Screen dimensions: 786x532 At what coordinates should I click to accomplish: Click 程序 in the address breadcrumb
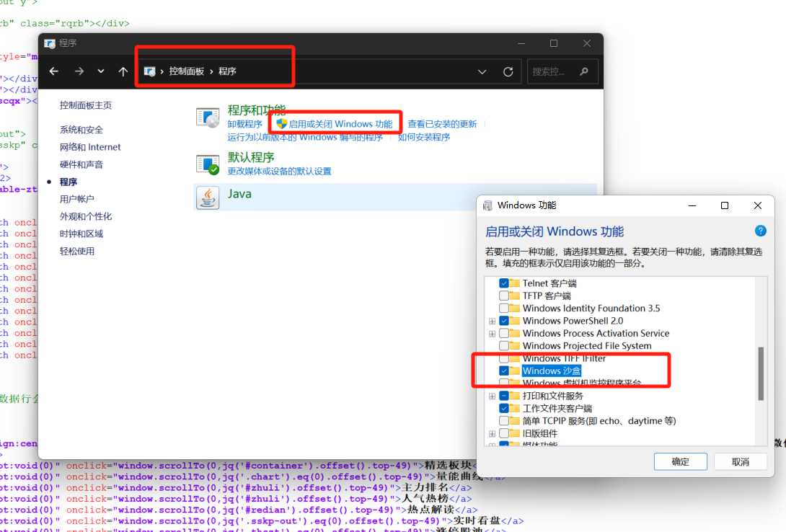[x=227, y=71]
